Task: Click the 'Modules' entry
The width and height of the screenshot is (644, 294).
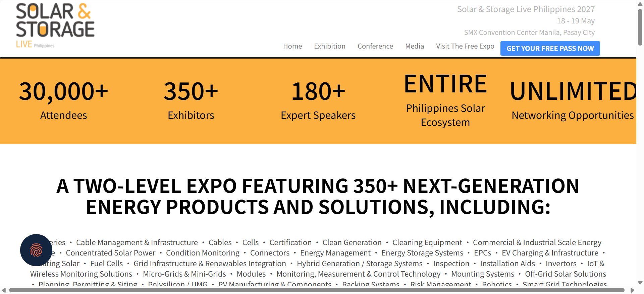Action: pos(251,274)
